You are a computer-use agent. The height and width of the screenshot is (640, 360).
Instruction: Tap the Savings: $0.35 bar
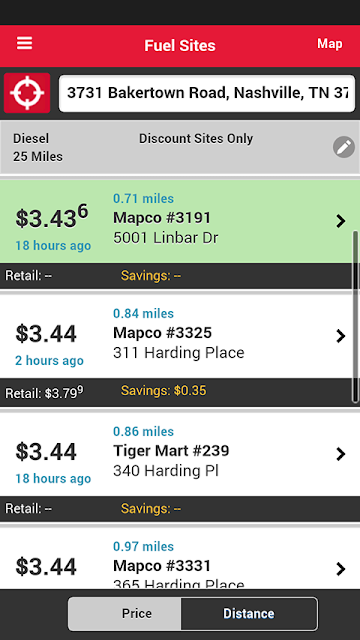[x=180, y=392]
